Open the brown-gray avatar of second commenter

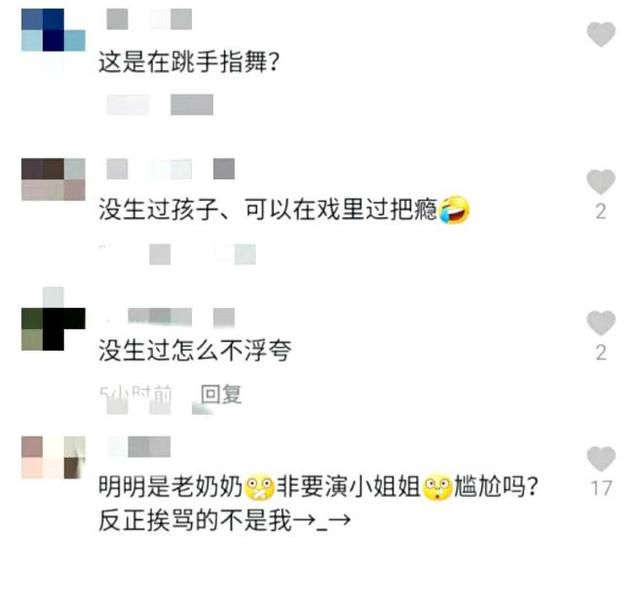[x=53, y=180]
